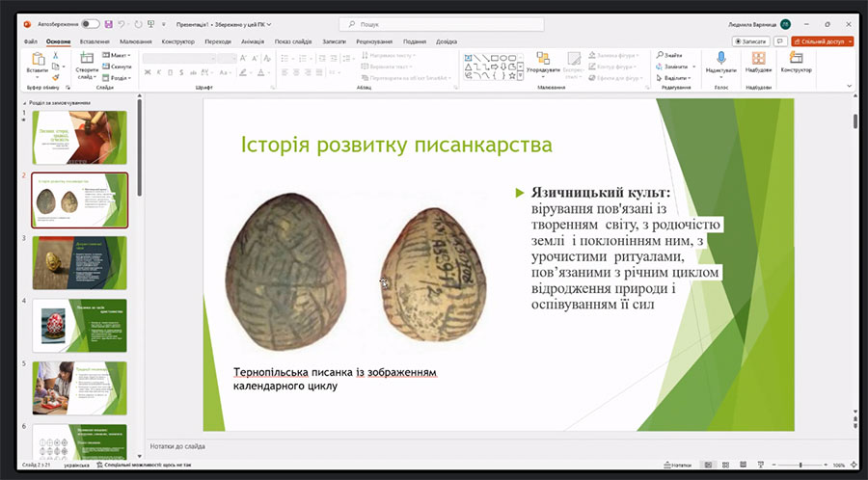Click the Конструктор designer icon on the right
The image size is (868, 480).
[x=796, y=60]
